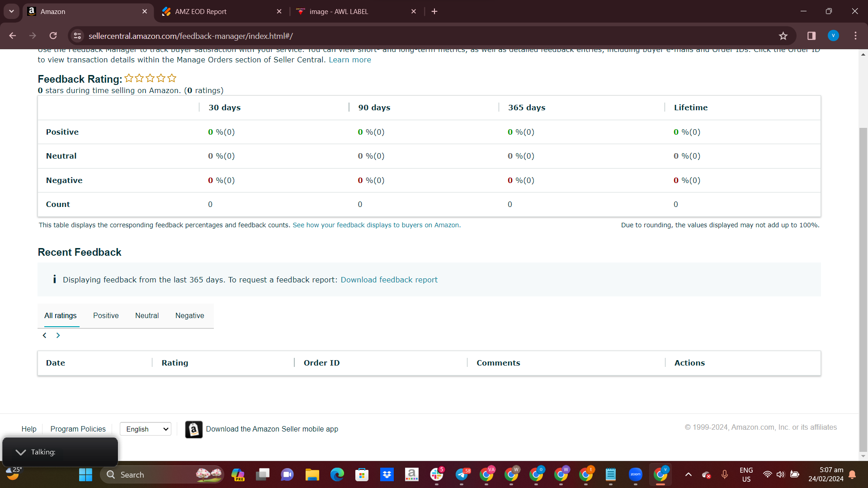Click the Date column header
The image size is (868, 488).
tap(56, 363)
